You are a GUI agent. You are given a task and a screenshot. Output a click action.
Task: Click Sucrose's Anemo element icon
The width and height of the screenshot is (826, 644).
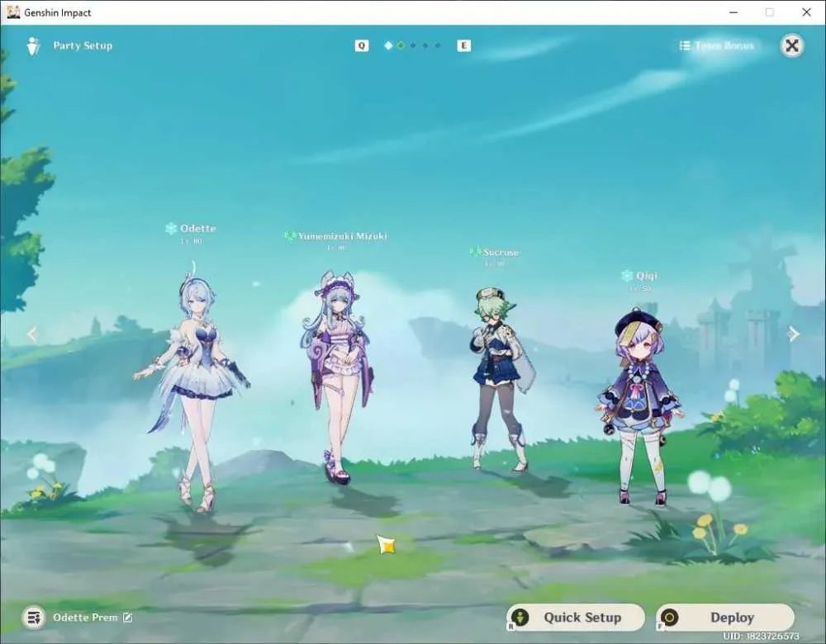coord(475,252)
